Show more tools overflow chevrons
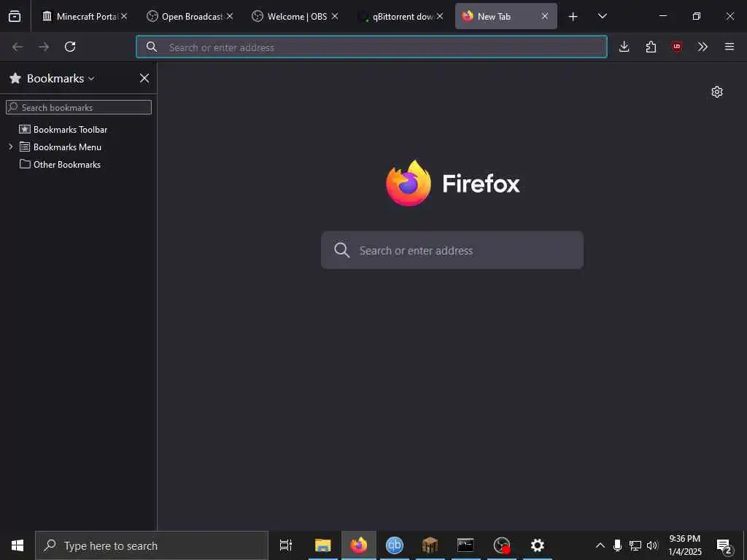 coord(703,47)
